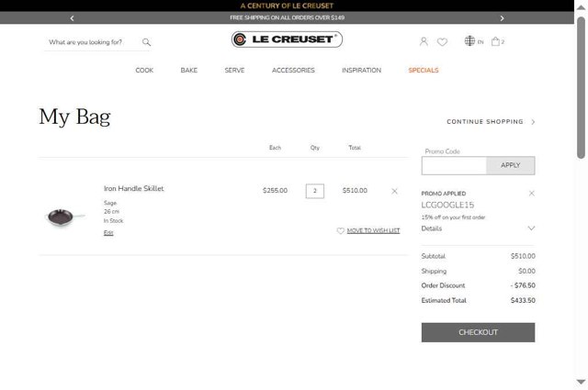Viewport: 588px width, 390px height.
Task: Click CONTINUE SHOPPING link
Action: [485, 122]
